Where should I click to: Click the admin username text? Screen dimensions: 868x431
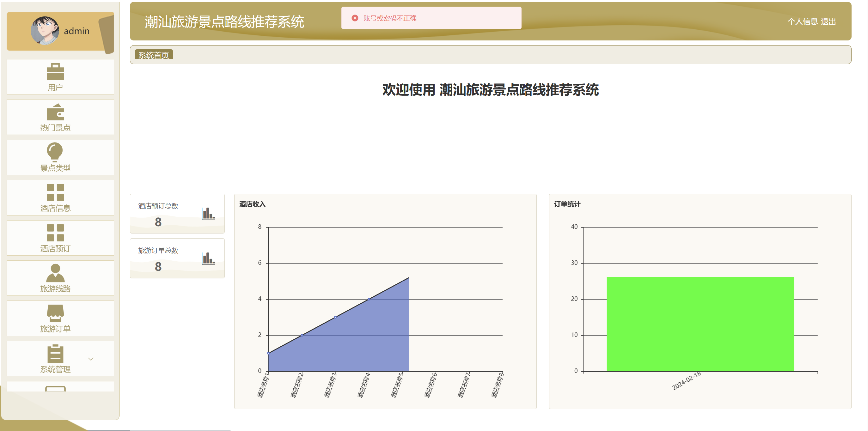pos(77,31)
